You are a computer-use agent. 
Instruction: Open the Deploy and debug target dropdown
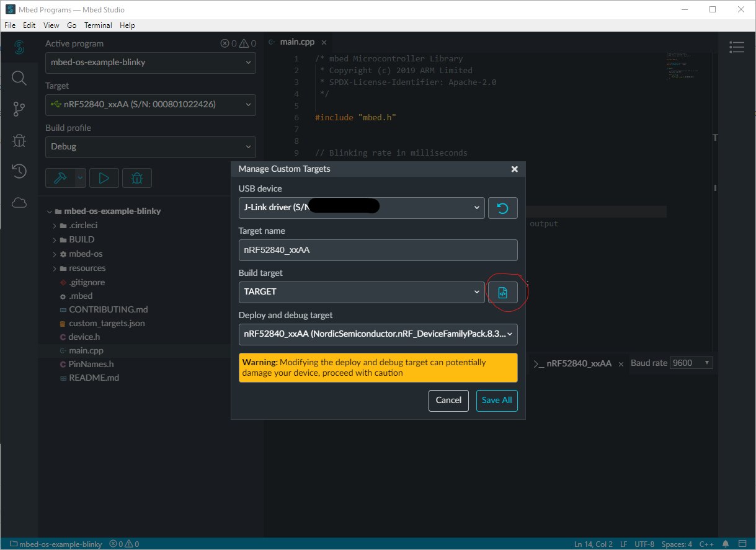coord(378,334)
